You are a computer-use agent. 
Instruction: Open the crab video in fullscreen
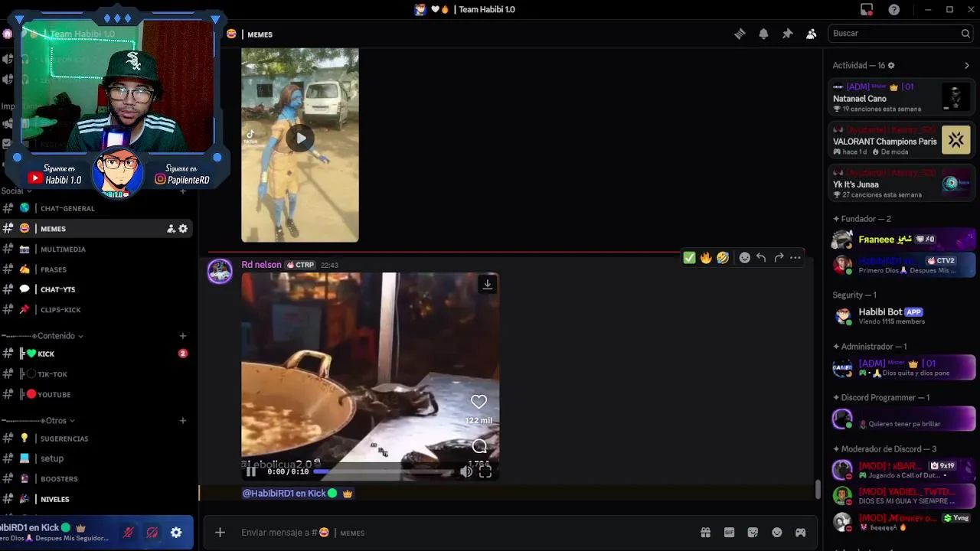(485, 471)
